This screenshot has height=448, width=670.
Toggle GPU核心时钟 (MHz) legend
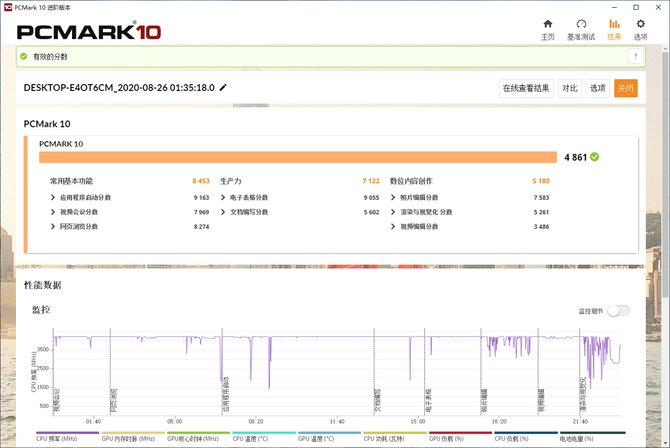198,436
